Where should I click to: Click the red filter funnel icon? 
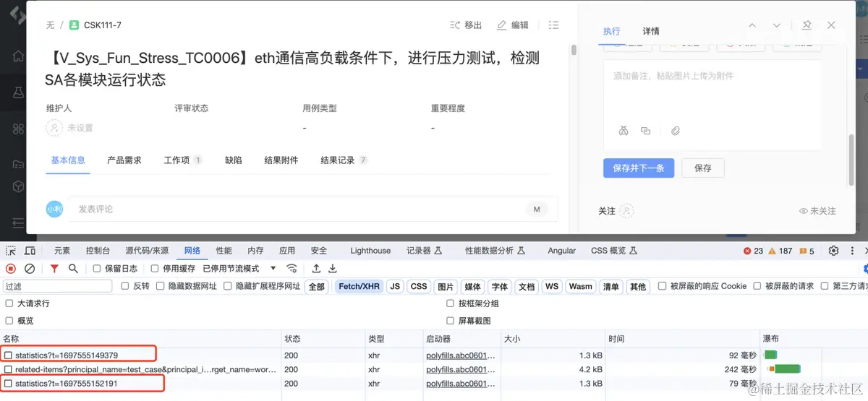coord(54,269)
